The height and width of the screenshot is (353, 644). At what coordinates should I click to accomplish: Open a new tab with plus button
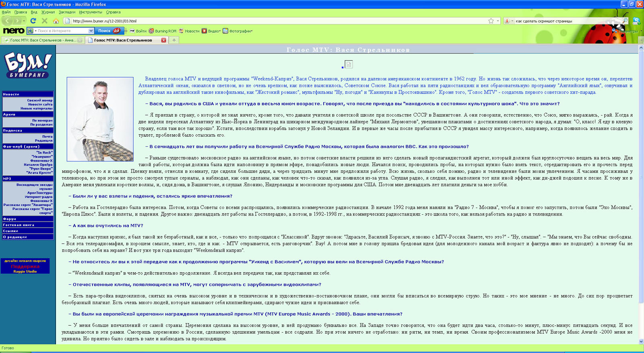(174, 40)
